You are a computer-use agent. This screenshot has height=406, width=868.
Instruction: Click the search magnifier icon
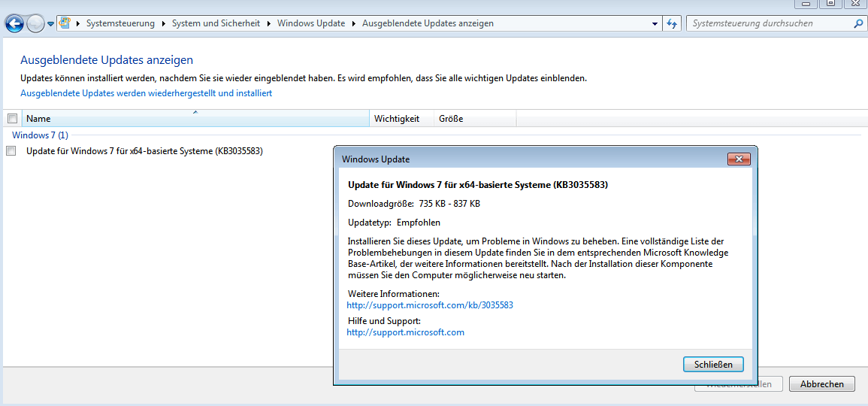857,24
